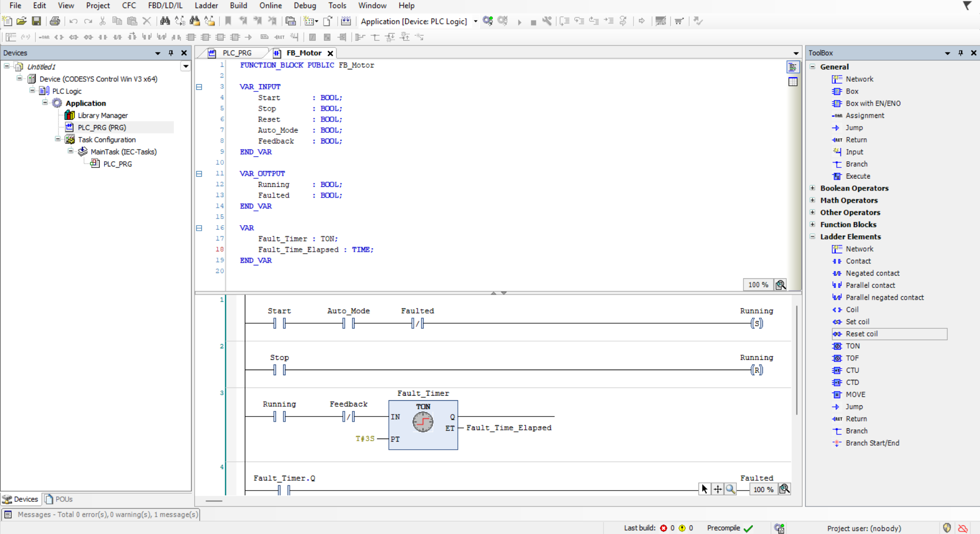The width and height of the screenshot is (980, 534).
Task: Click the T#3S preset value on PT
Action: 365,439
